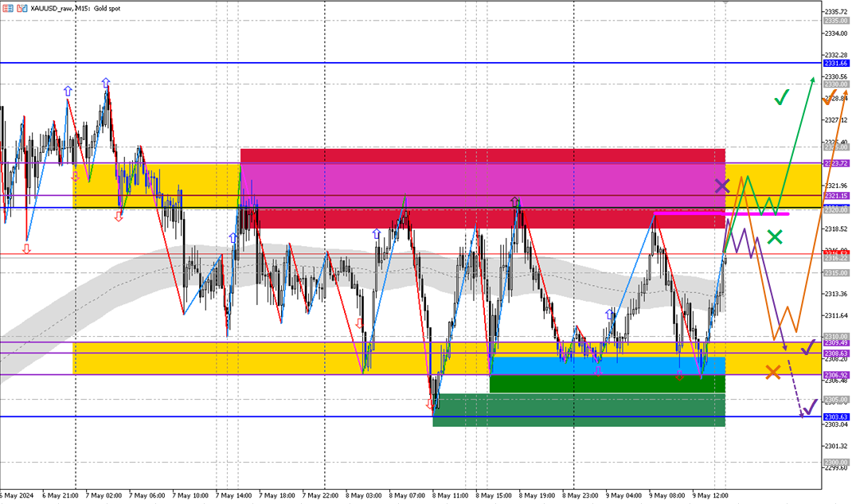Click the 9 May 04:00 time label
The width and height of the screenshot is (852, 504).
coord(623,495)
